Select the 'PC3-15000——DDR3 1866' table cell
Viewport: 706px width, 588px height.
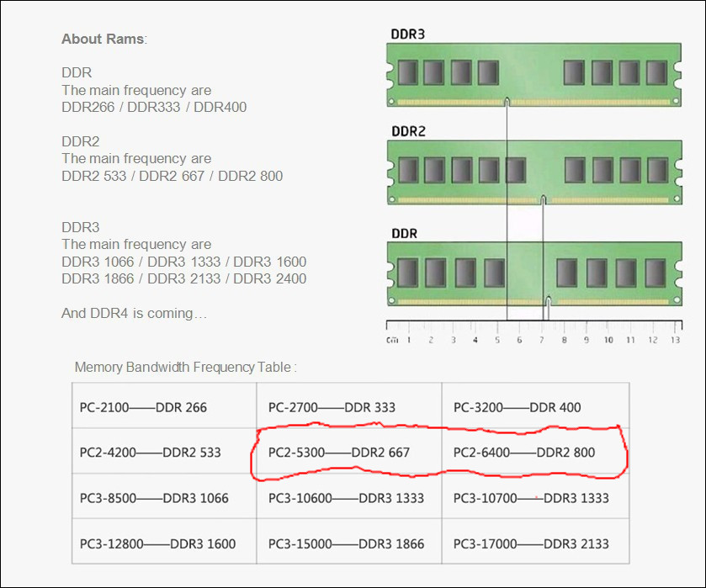coord(349,541)
